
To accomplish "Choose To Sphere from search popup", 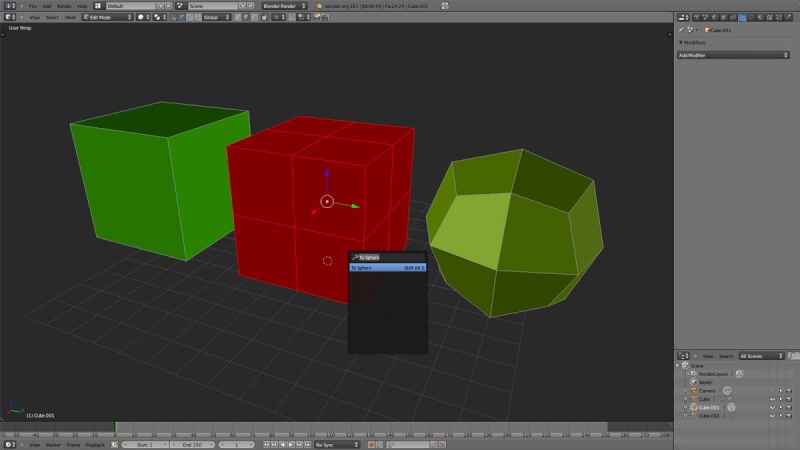I will 388,267.
